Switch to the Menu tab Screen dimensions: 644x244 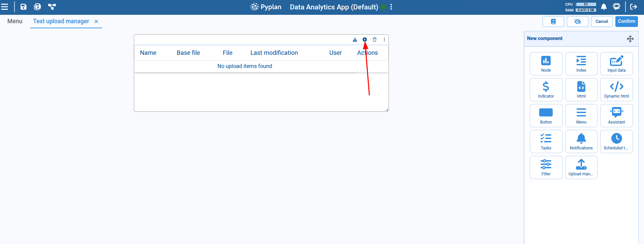15,21
